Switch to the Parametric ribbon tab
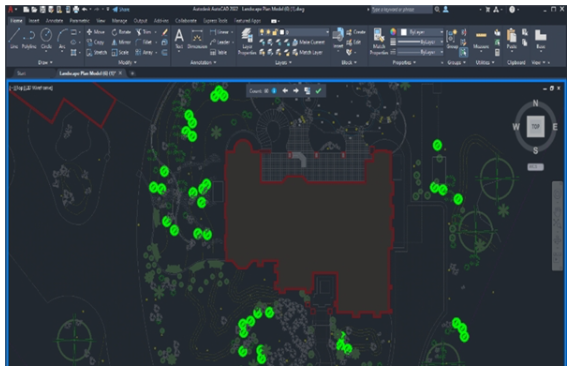 coord(79,21)
